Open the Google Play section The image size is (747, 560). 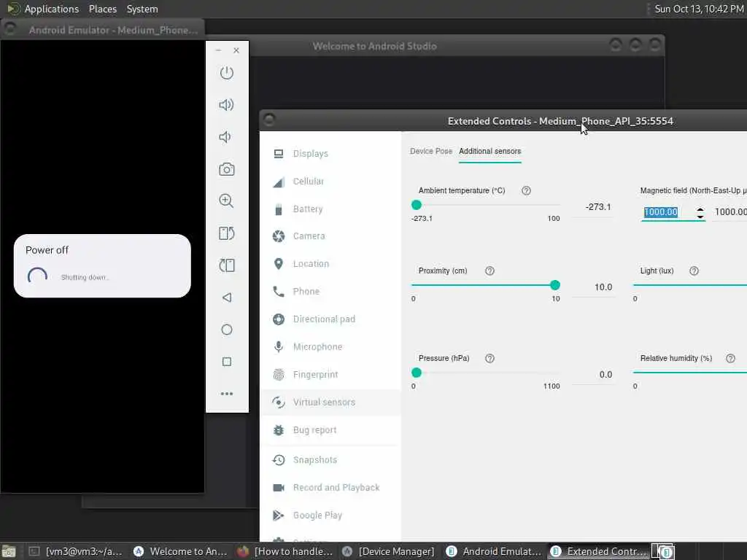coord(330,516)
